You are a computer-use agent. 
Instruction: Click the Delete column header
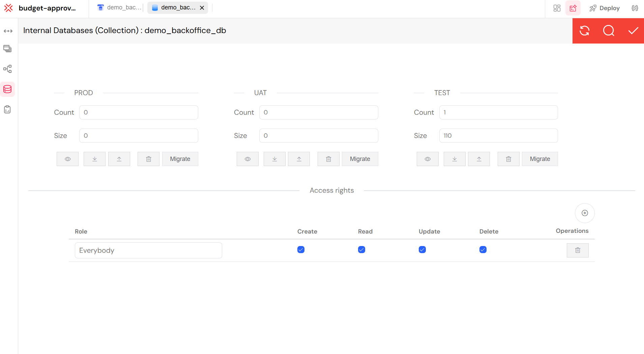click(489, 232)
